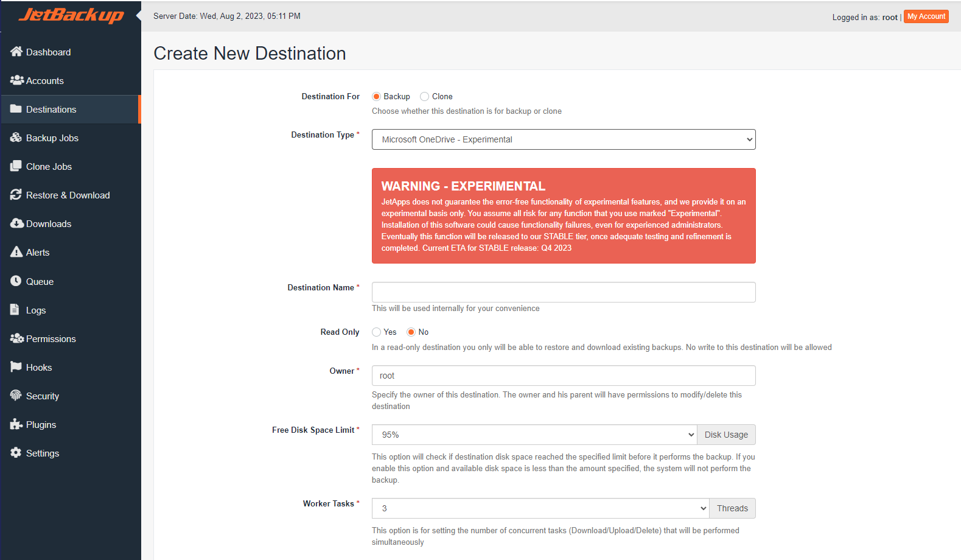Click the WARNING - EXPERIMENTAL heading
The image size is (961, 560).
pos(463,186)
